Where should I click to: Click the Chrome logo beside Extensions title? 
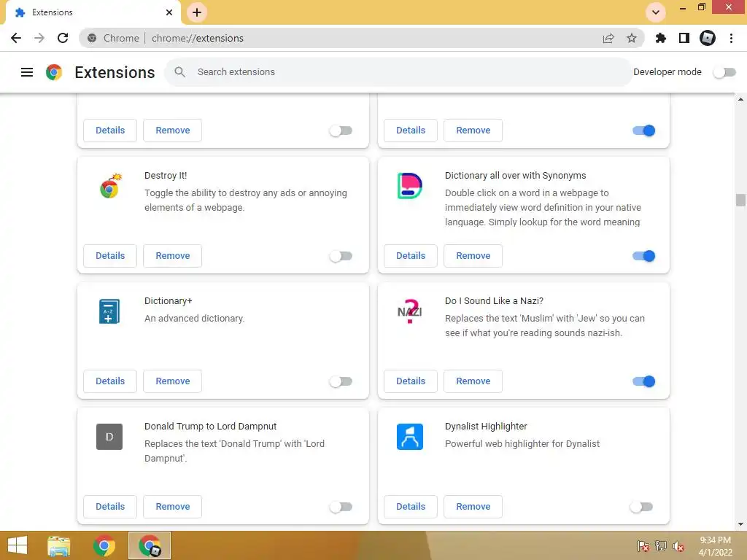click(54, 72)
